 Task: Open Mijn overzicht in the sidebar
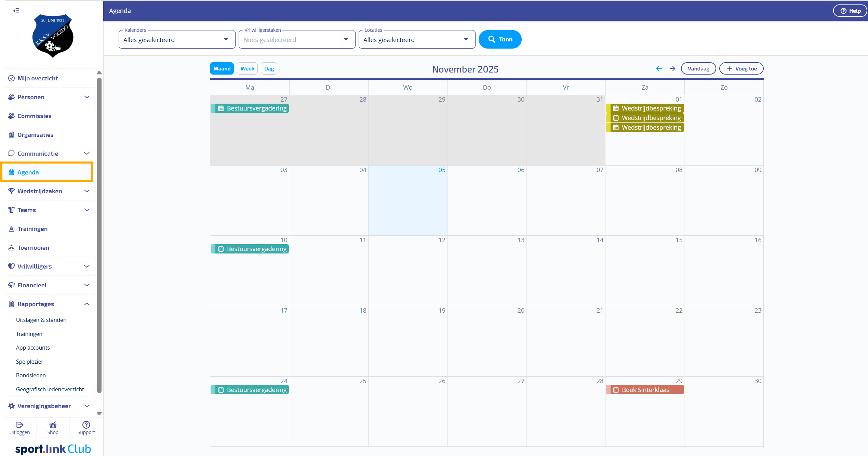click(38, 78)
